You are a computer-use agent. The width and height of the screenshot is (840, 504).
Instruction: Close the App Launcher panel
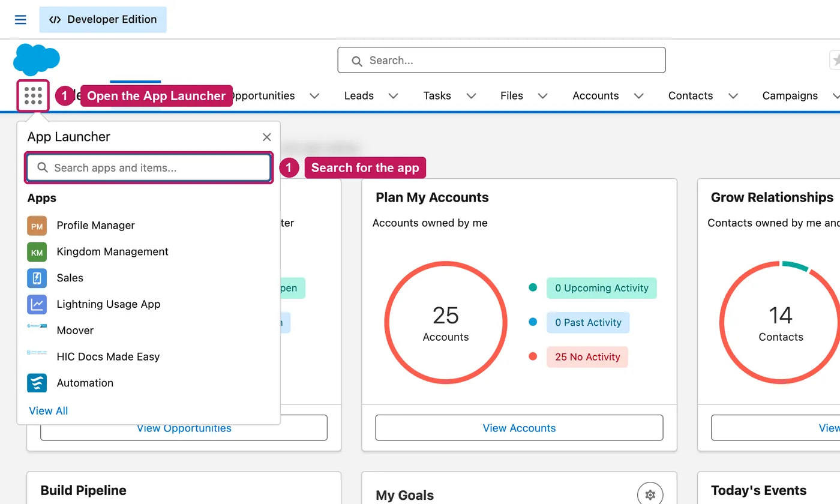pos(267,137)
